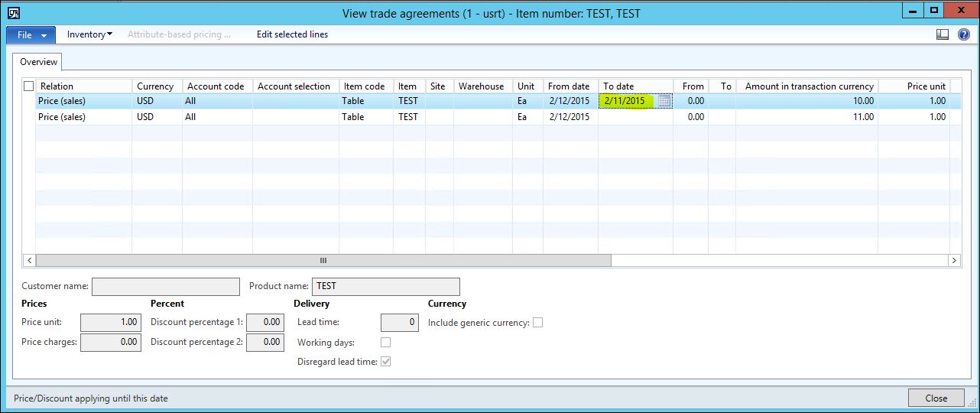The width and height of the screenshot is (980, 413).
Task: Click the horizontal scrollbar thumb
Action: 323,261
